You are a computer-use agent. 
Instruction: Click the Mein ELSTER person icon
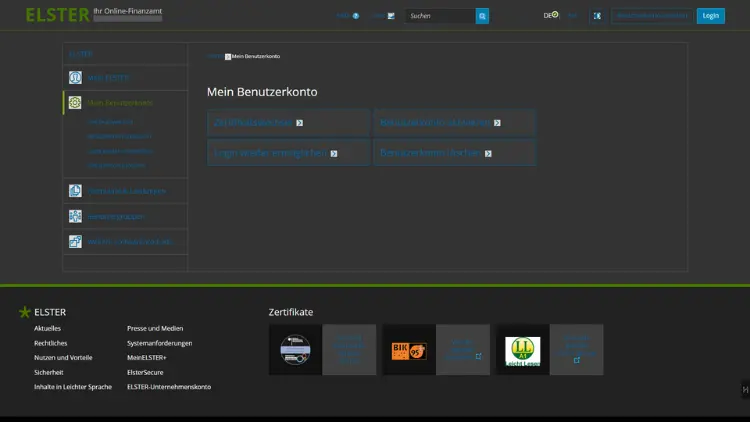point(75,78)
